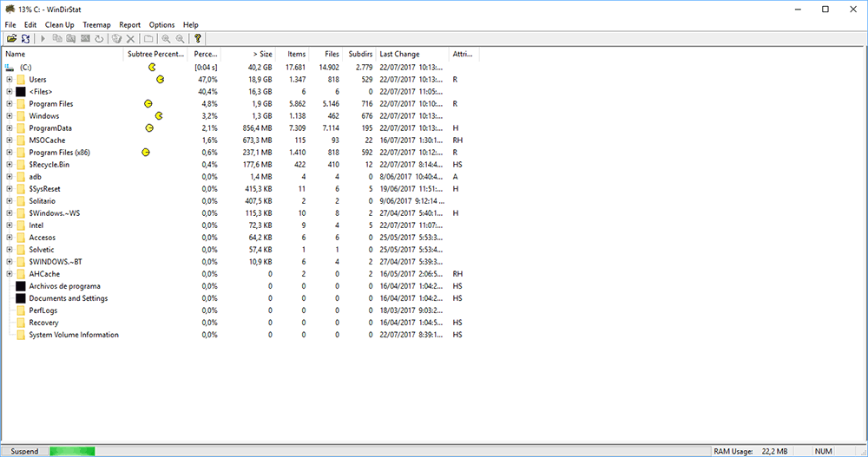Screen dimensions: 868x457
Task: Click the black icon beside Archivos de programa
Action: pos(21,286)
